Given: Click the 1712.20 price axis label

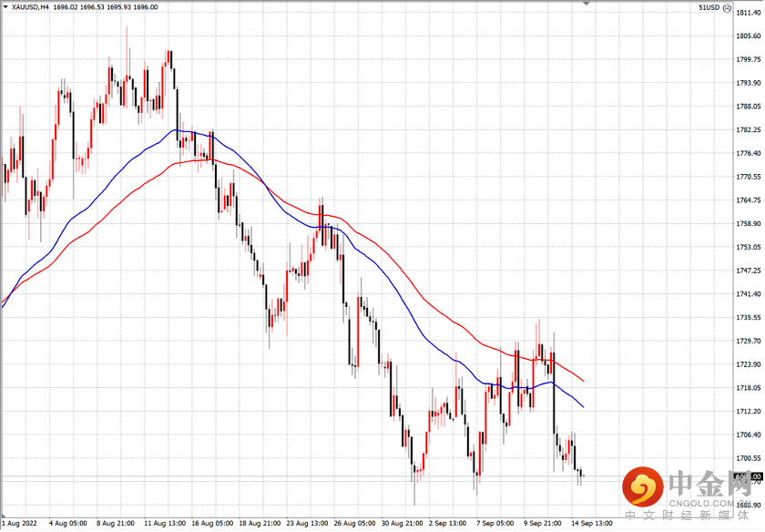Looking at the screenshot, I should point(748,411).
